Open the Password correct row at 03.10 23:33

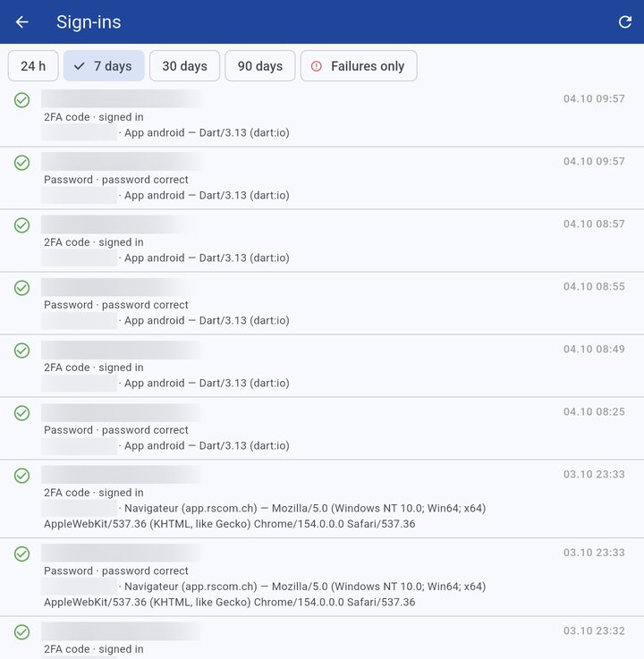tap(322, 577)
